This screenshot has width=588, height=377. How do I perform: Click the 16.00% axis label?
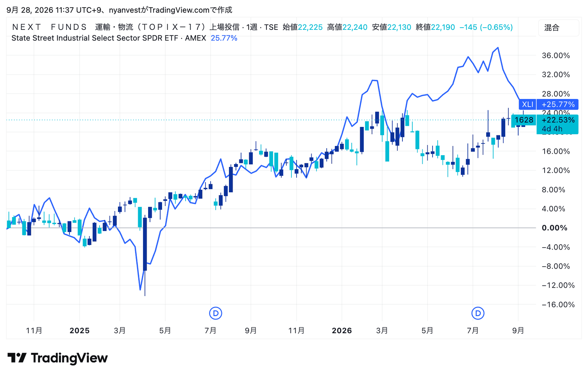coord(556,151)
